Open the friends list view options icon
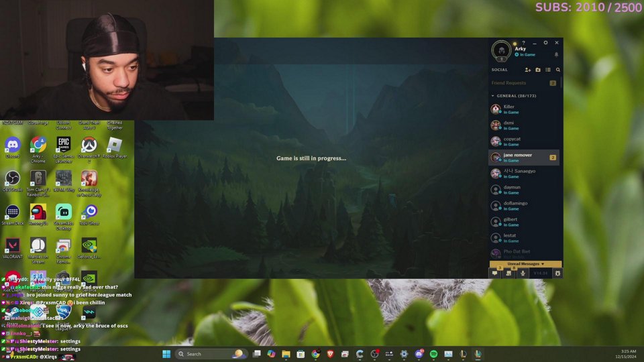The image size is (644, 362). [548, 70]
